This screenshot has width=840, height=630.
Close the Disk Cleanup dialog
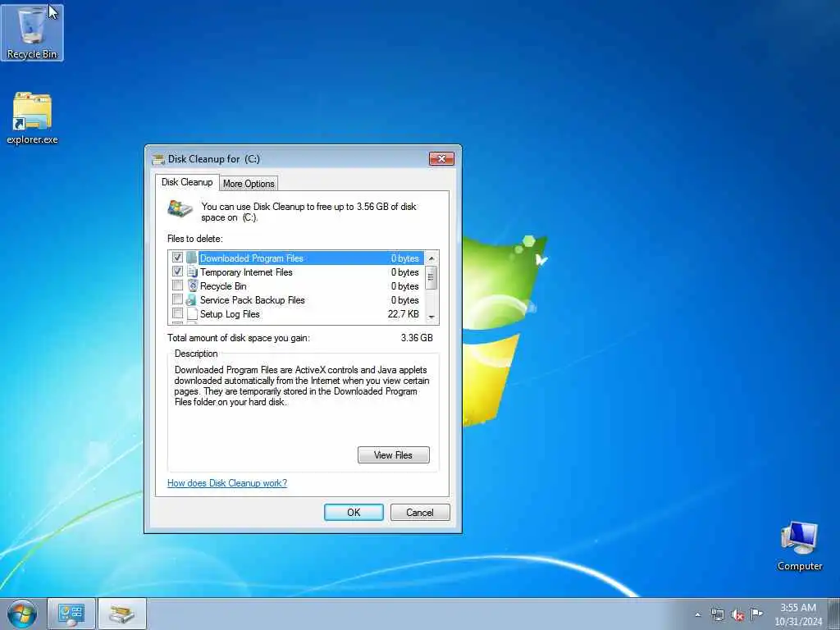point(441,158)
